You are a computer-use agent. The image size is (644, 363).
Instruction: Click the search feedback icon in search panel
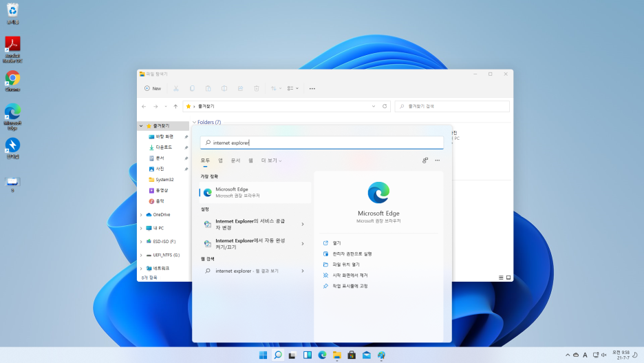tap(425, 160)
